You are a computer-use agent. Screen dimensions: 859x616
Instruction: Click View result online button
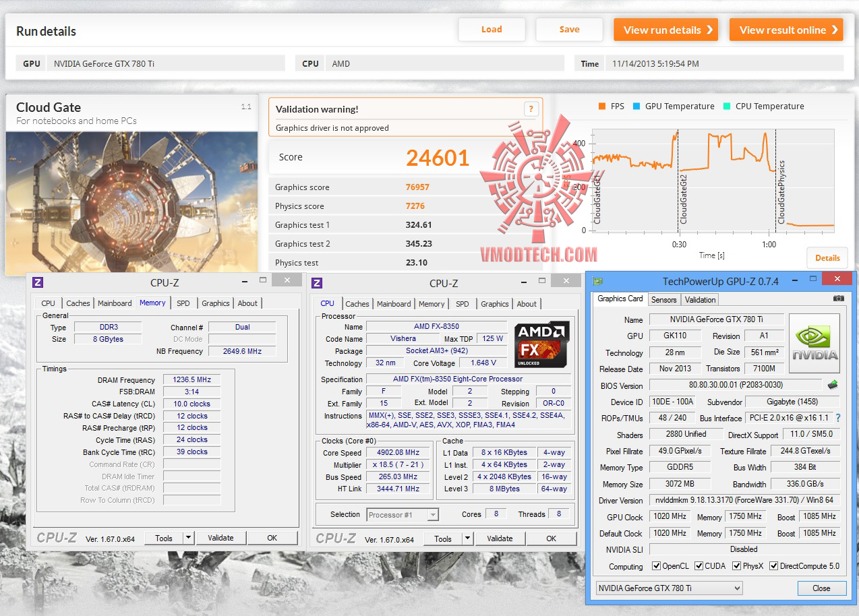(786, 30)
